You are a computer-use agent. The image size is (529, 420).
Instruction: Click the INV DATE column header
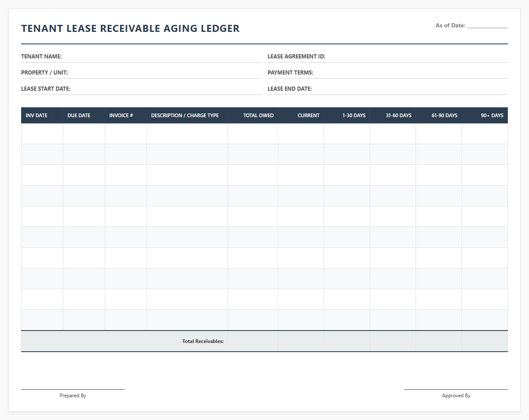(42, 116)
